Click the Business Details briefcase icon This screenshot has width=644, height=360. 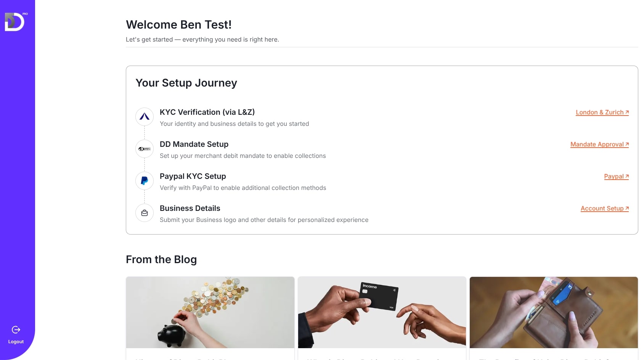point(145,213)
